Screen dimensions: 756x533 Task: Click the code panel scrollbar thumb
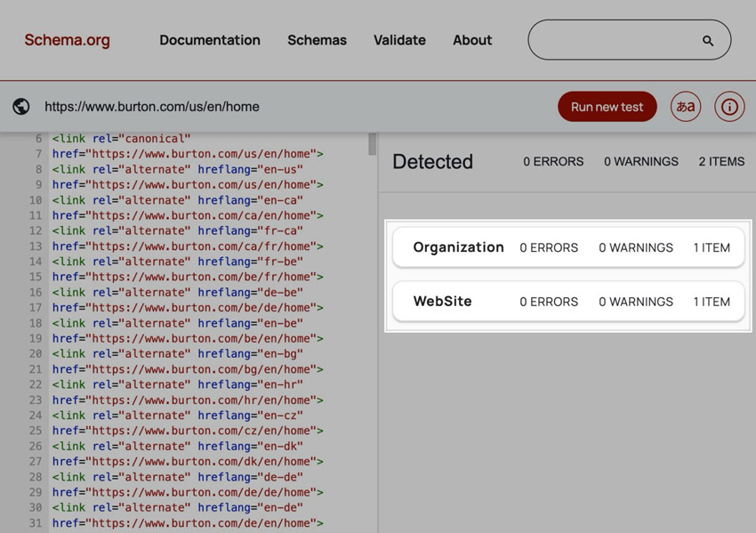372,144
